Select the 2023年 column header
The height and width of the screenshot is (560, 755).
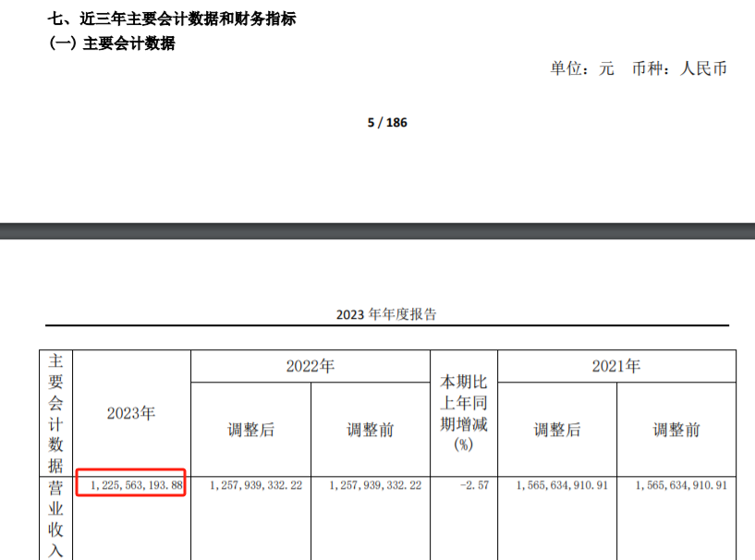coord(131,413)
